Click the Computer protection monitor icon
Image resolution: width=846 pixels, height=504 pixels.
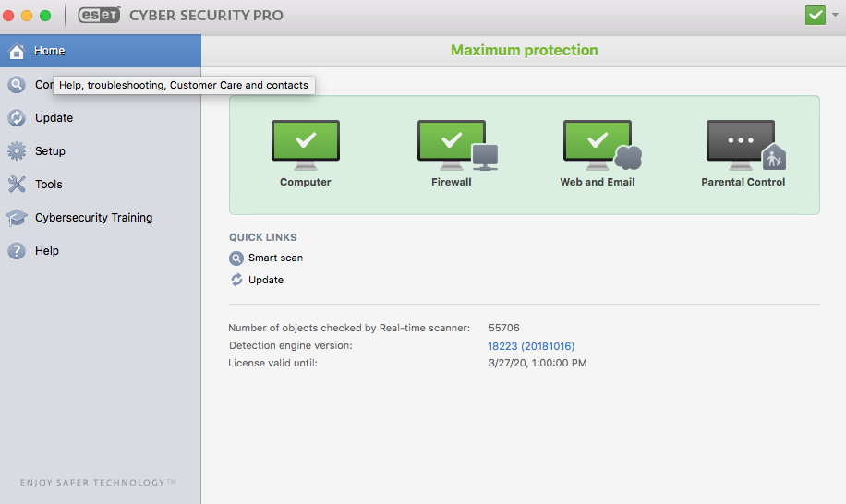(305, 145)
